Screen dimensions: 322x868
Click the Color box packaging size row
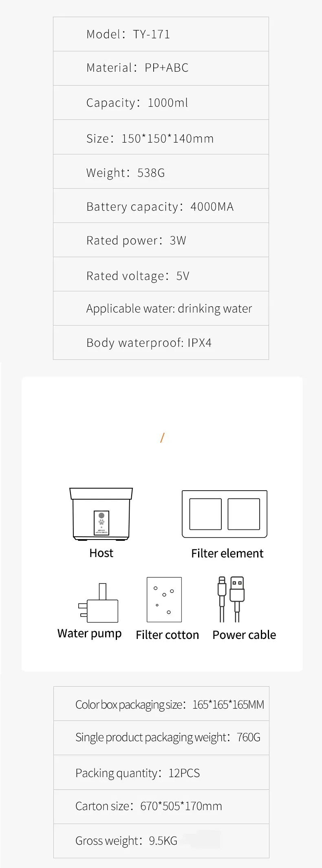(x=161, y=704)
